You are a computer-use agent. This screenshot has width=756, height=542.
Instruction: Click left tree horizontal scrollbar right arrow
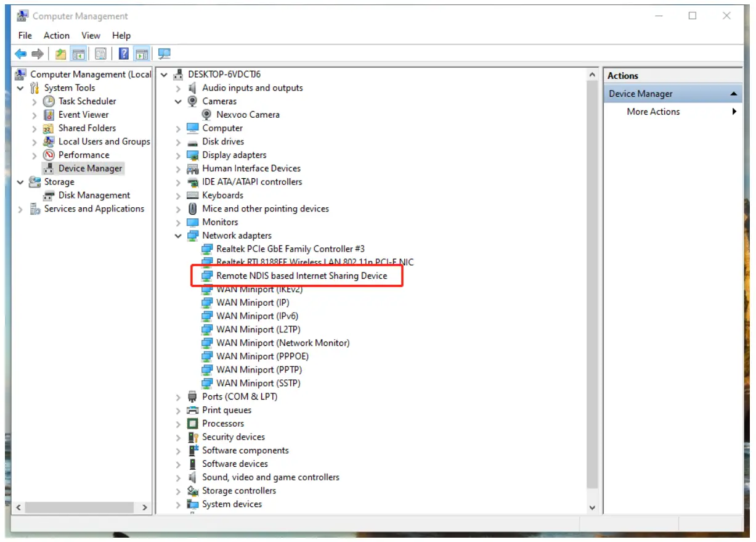coord(145,508)
